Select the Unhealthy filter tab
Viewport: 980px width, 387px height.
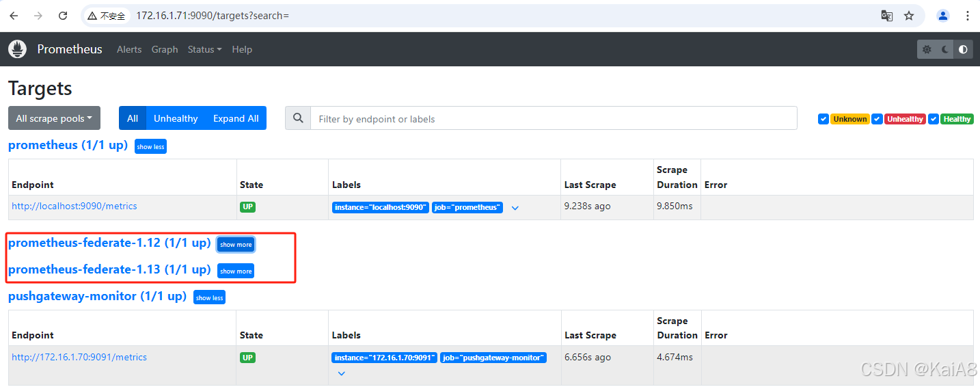176,118
